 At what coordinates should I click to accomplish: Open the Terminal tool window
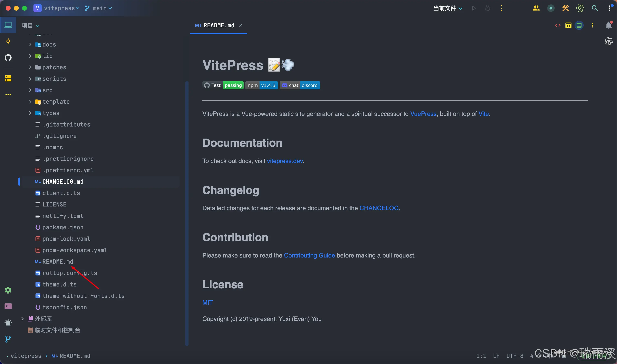(8, 306)
